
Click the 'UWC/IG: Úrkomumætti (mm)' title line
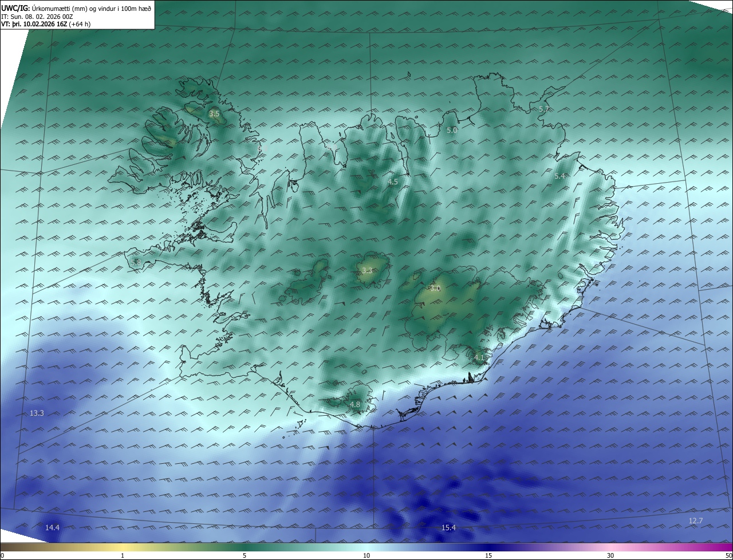click(x=76, y=9)
